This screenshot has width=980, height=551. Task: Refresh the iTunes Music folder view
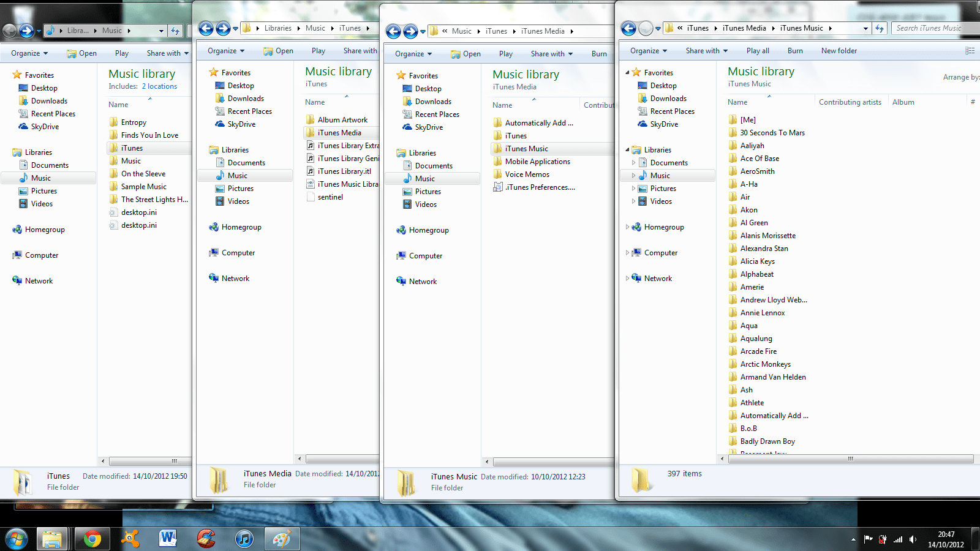click(881, 28)
